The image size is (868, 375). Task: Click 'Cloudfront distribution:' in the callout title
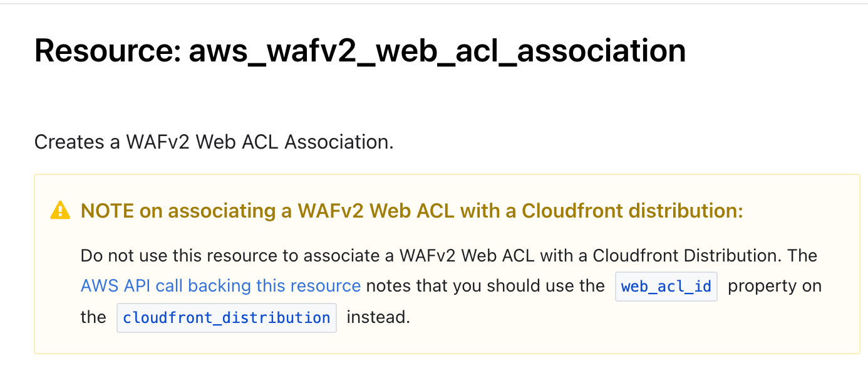click(633, 211)
